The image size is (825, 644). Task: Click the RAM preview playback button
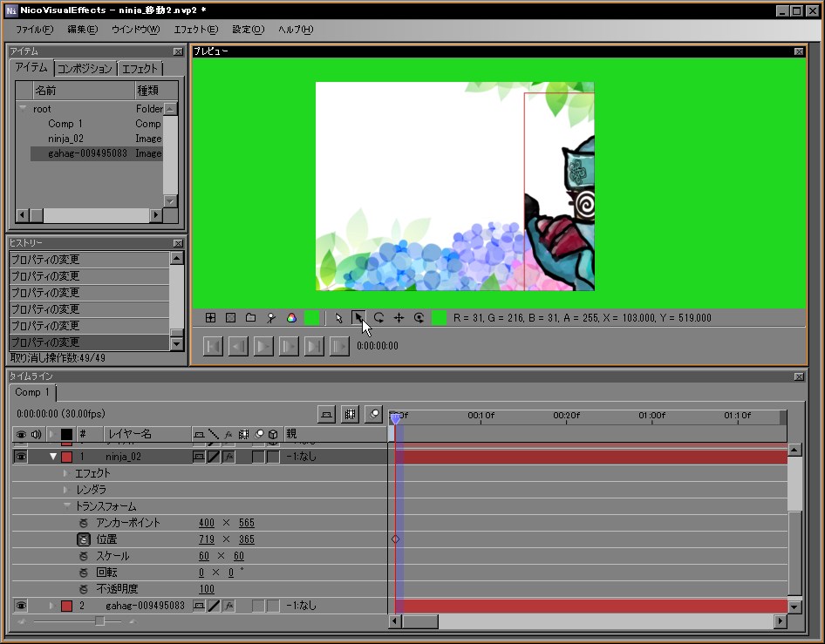tap(339, 347)
